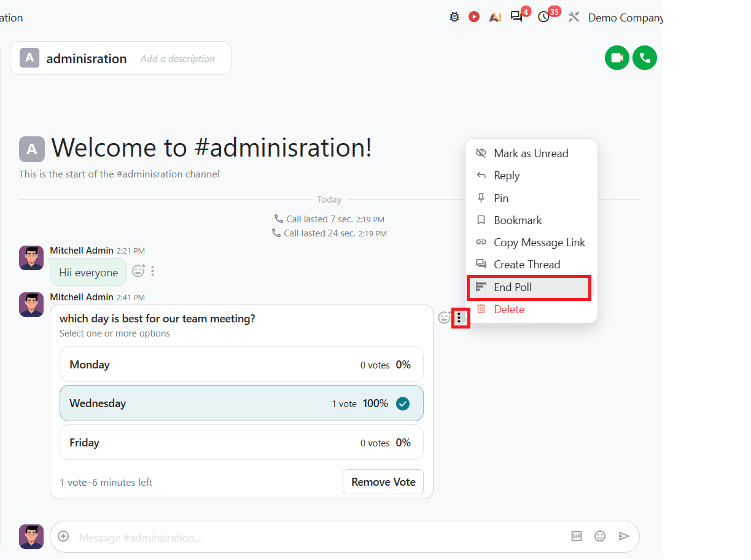
Task: Click the plus attachment icon in composer
Action: click(63, 536)
